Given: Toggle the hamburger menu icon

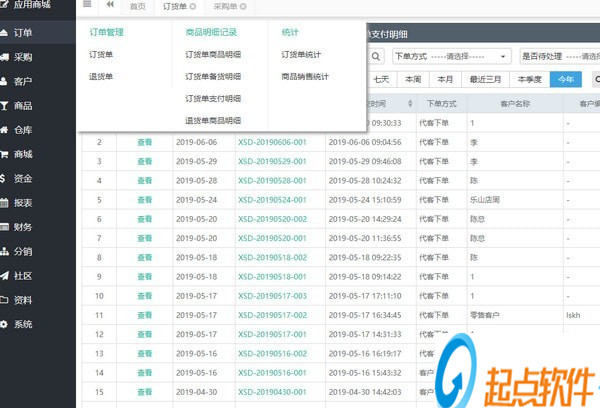Looking at the screenshot, I should pos(87,4).
